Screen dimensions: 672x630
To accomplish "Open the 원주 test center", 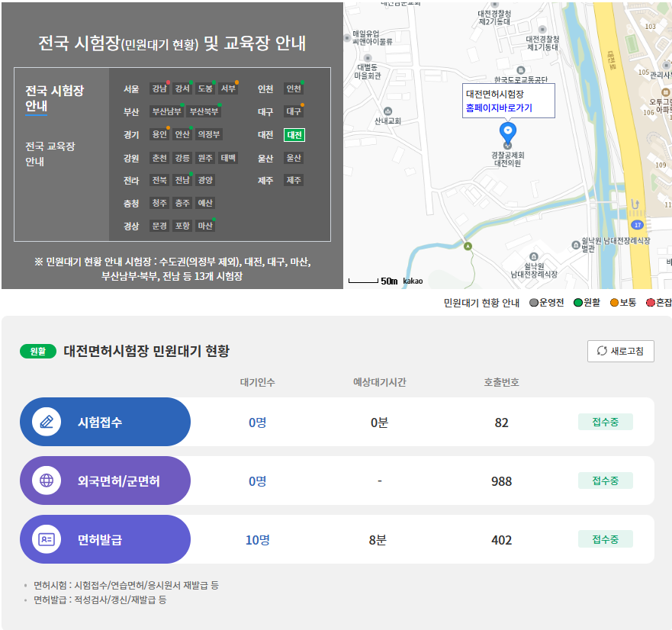I will click(x=205, y=158).
